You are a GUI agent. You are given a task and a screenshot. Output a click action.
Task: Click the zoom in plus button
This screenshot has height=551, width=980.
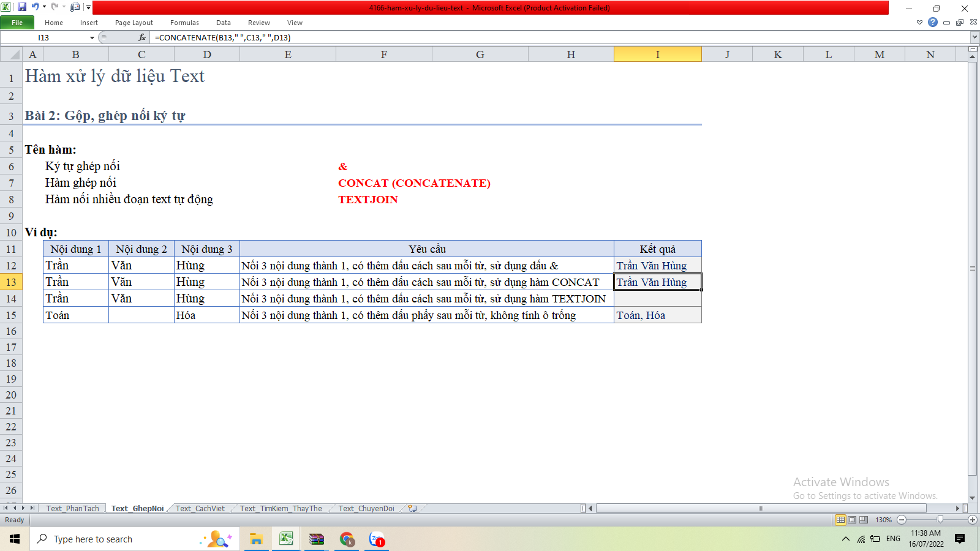973,520
